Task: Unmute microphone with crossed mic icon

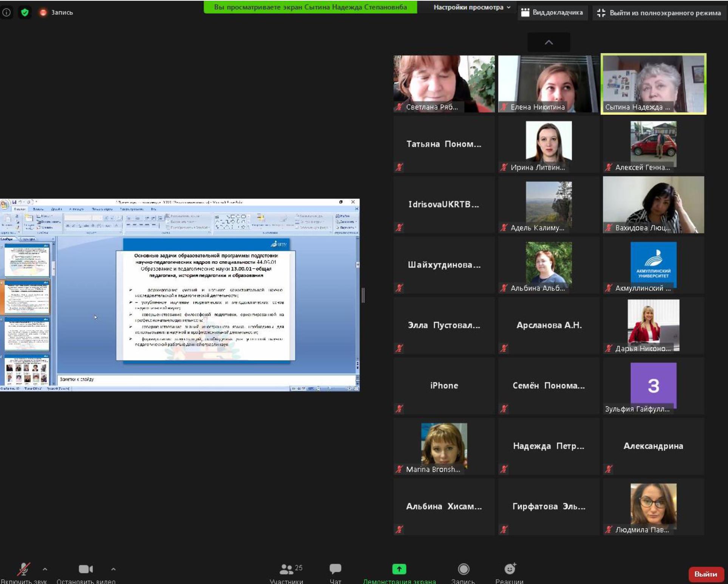Action: coord(23,570)
